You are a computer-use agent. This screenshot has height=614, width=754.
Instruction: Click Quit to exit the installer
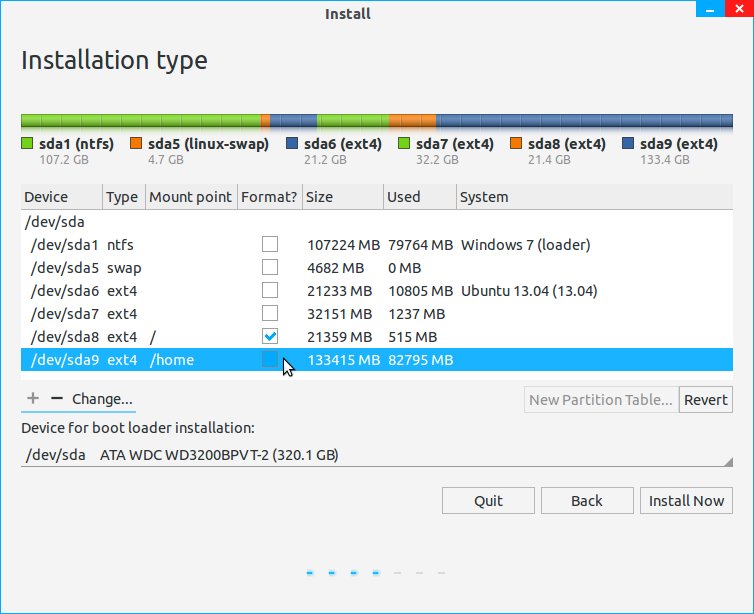(x=488, y=501)
